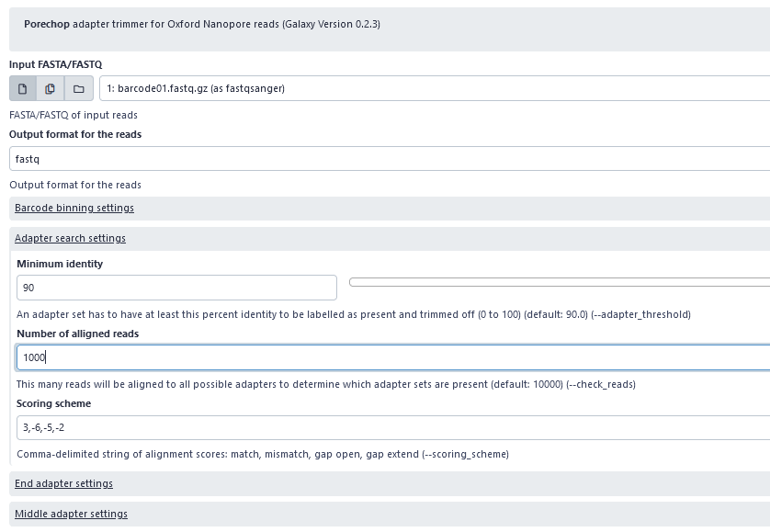Click the Porechop tool title text
Viewport: 770px width, 532px height.
202,24
